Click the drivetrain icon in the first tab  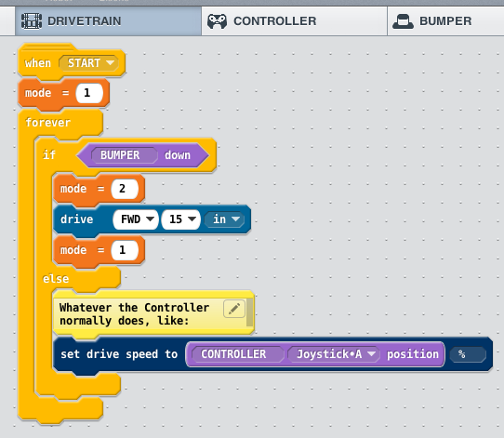[x=32, y=21]
